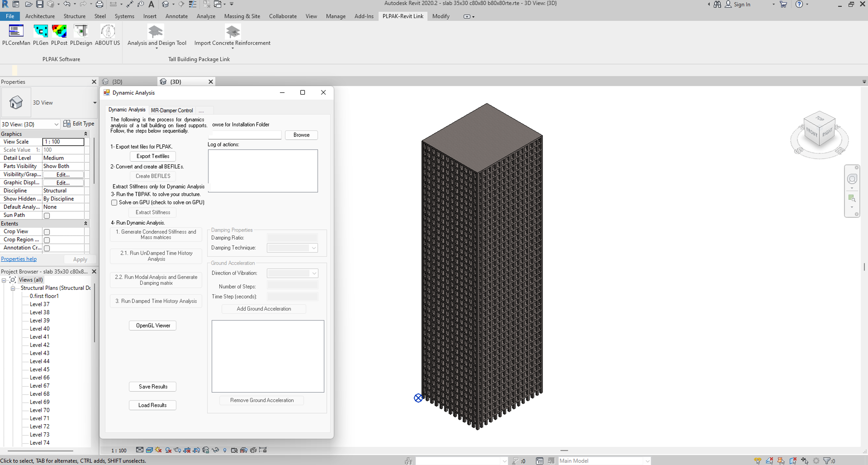
Task: Click the 1 : 100 scale in view bar
Action: 119,451
